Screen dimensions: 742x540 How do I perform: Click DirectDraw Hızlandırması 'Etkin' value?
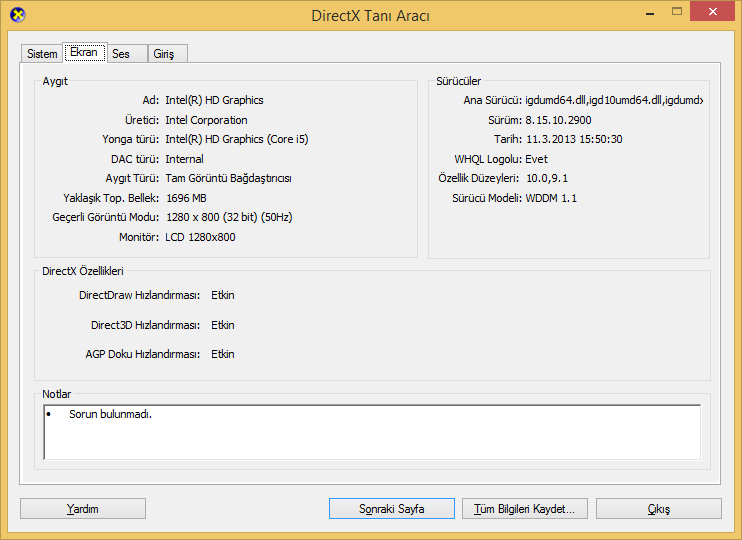[223, 295]
